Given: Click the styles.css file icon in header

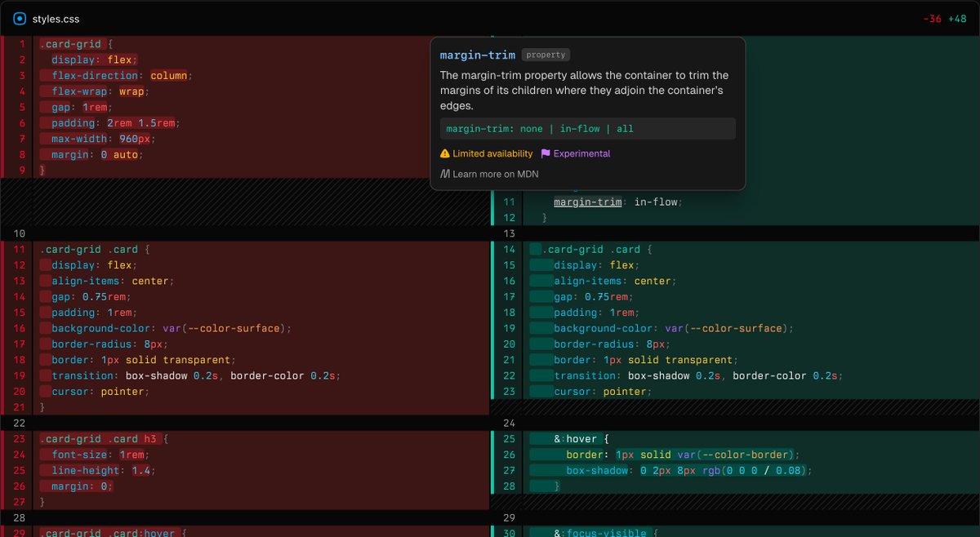Looking at the screenshot, I should (x=20, y=18).
